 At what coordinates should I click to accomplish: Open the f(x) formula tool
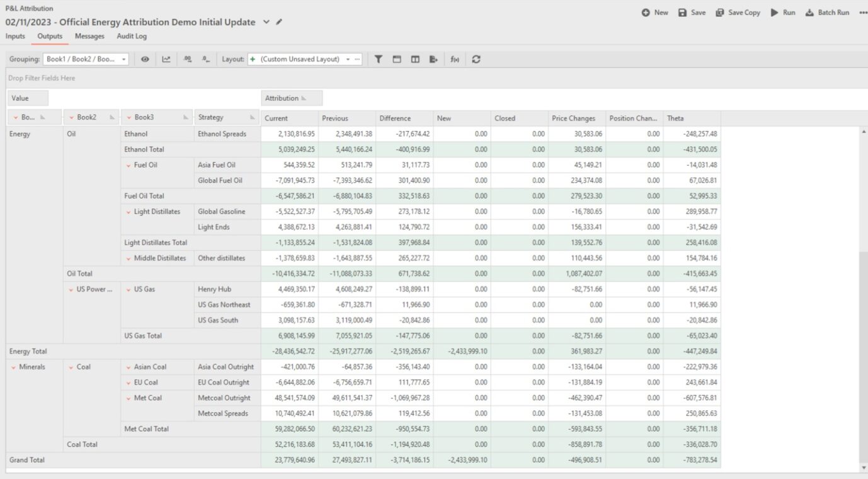[x=455, y=59]
